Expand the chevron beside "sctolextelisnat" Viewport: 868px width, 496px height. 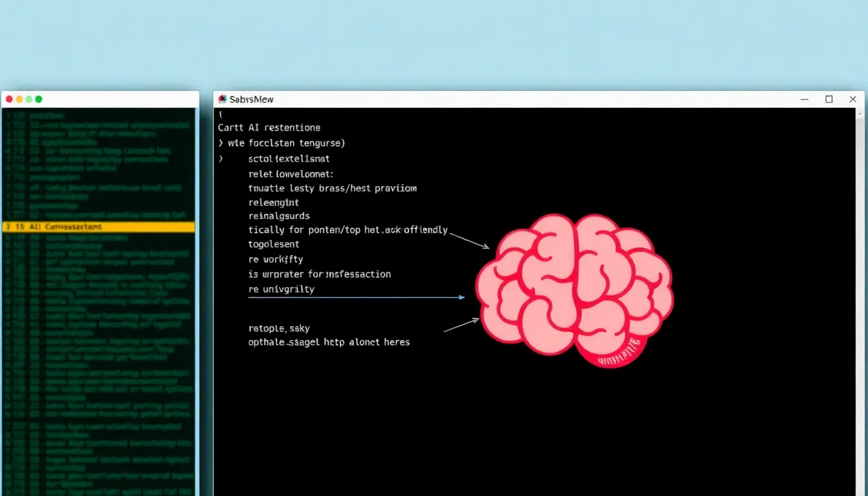(222, 159)
